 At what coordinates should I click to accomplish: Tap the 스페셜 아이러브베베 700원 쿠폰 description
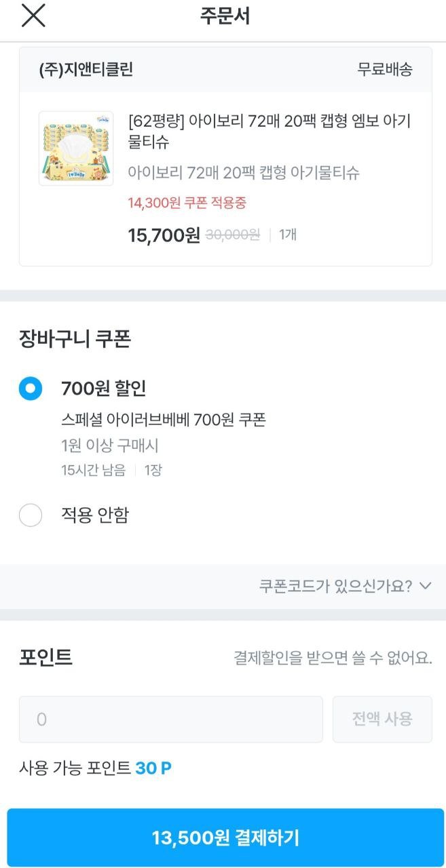(163, 420)
